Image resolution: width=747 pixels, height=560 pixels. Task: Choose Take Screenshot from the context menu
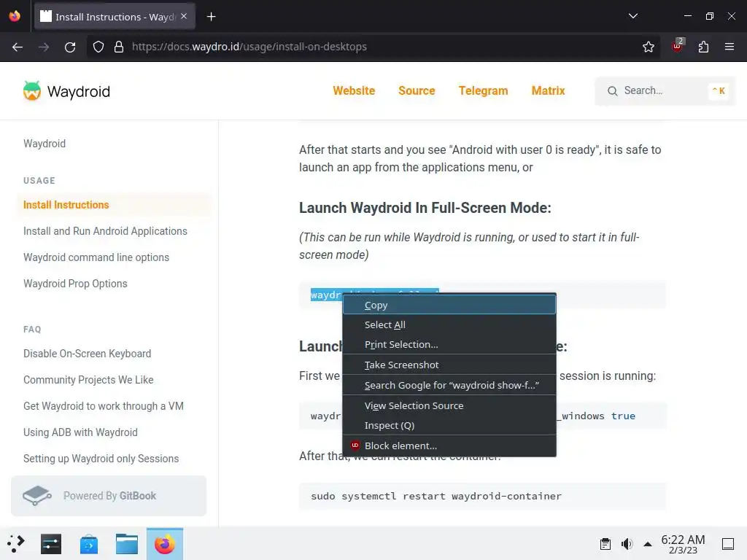tap(449, 365)
